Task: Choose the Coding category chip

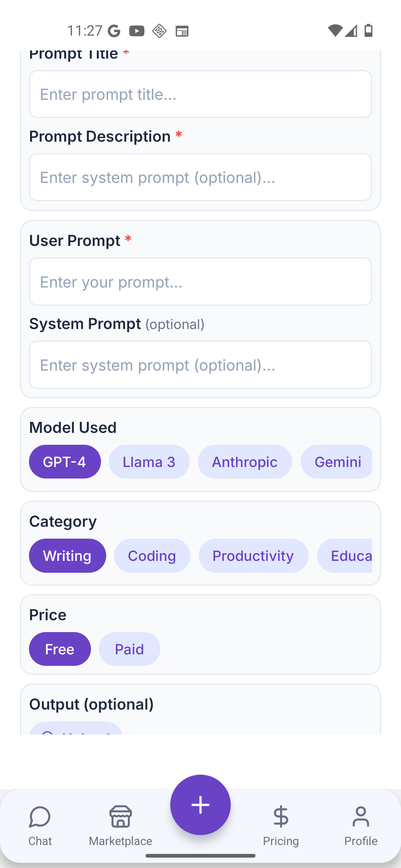Action: (x=152, y=556)
